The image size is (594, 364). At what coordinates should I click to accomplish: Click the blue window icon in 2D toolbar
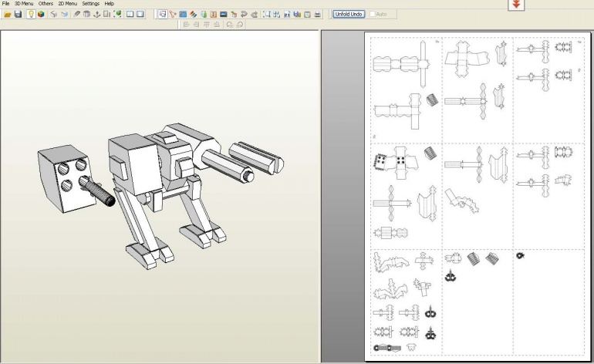[183, 15]
